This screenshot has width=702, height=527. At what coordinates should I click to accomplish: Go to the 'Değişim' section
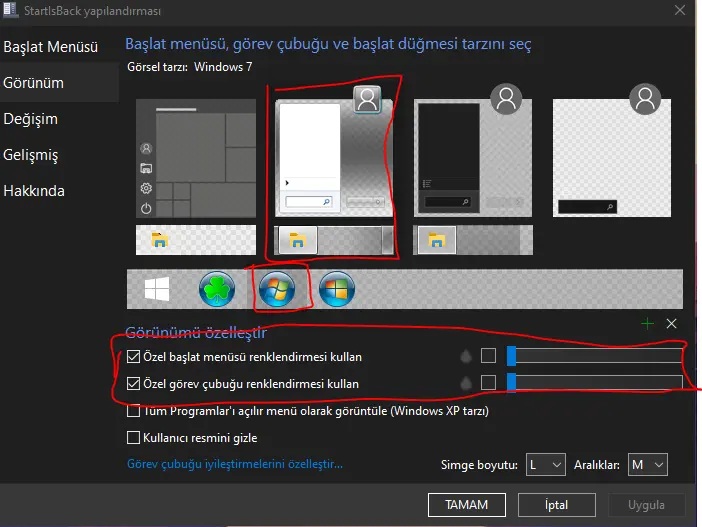(30, 119)
